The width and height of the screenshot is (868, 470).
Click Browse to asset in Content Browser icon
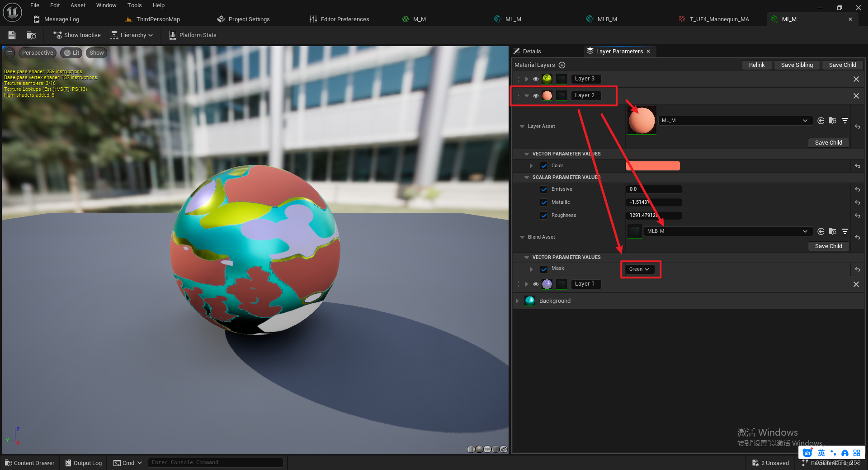click(31, 35)
